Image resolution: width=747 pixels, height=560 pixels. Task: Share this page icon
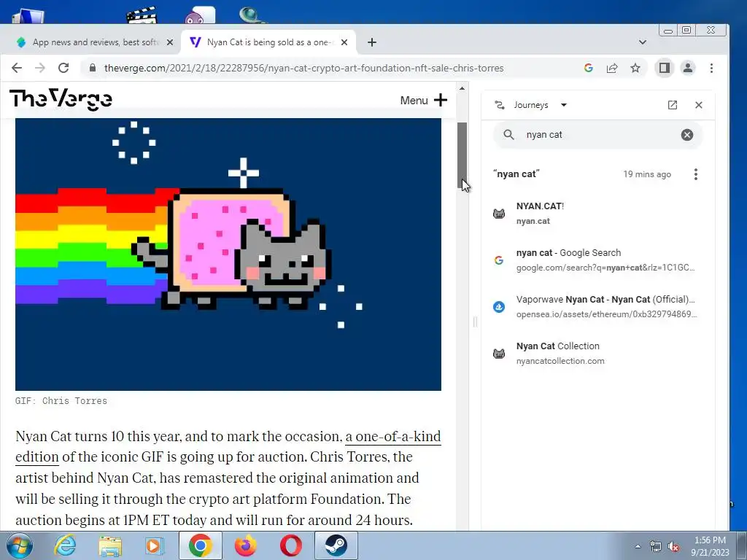tap(612, 68)
